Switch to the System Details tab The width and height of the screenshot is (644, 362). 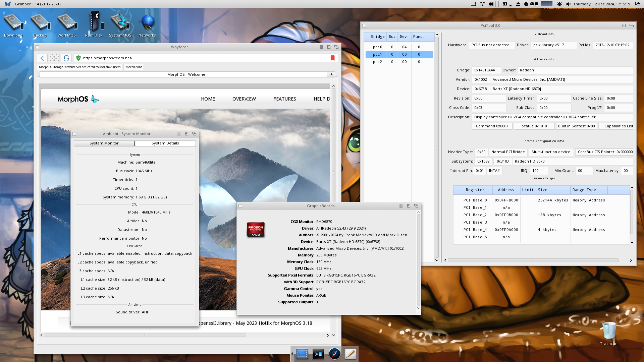click(165, 143)
